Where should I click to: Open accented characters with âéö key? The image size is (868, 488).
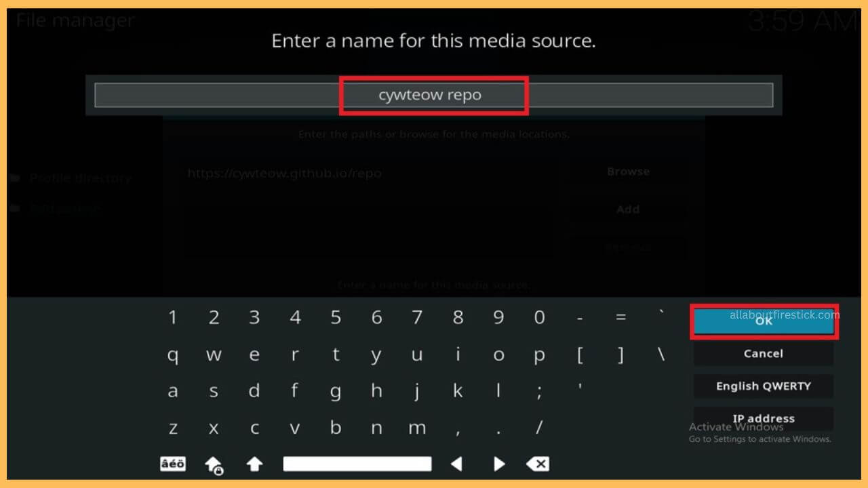click(x=173, y=464)
